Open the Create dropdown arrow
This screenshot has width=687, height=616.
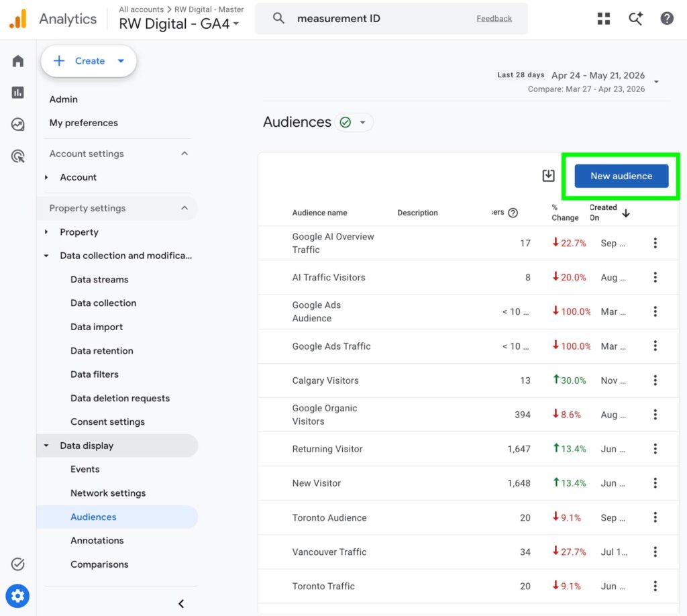tap(121, 61)
